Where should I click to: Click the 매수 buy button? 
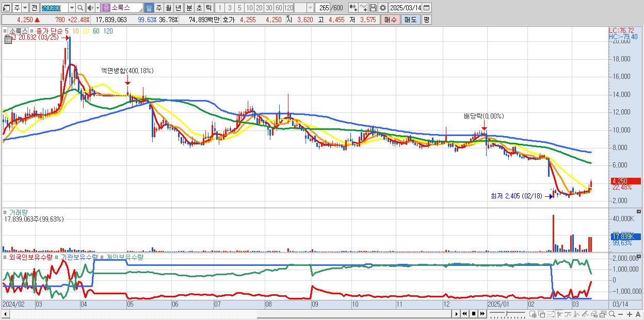point(391,20)
